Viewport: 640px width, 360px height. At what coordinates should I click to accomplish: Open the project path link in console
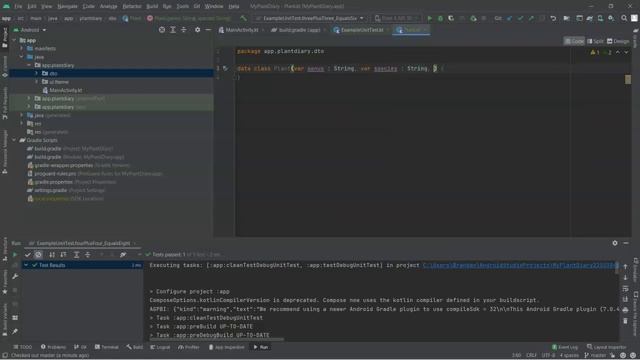click(520, 265)
